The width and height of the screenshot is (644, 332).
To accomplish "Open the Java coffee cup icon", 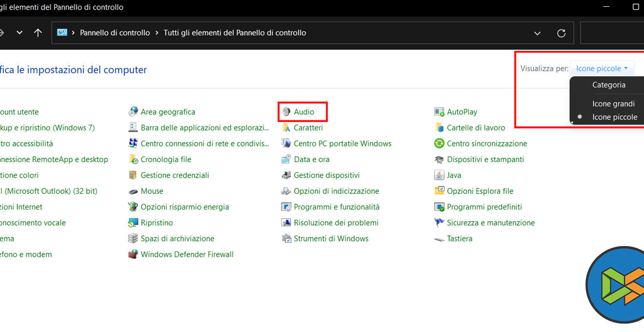I will (439, 175).
